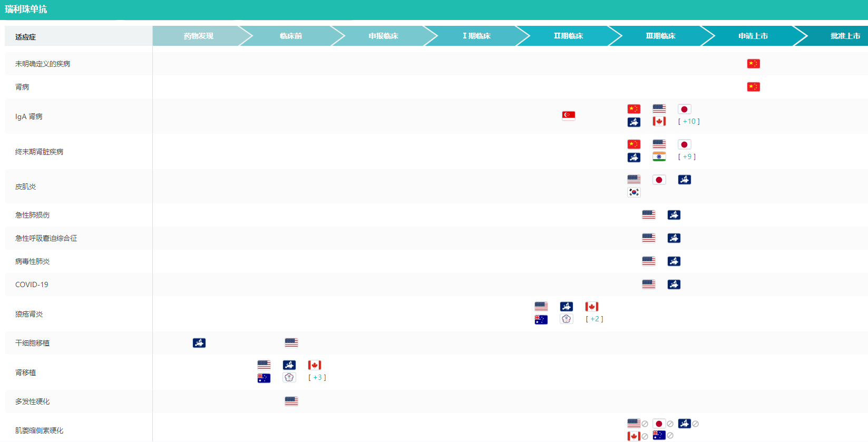This screenshot has width=868, height=442.
Task: Show the [+9] additional countries link
Action: pyautogui.click(x=687, y=157)
